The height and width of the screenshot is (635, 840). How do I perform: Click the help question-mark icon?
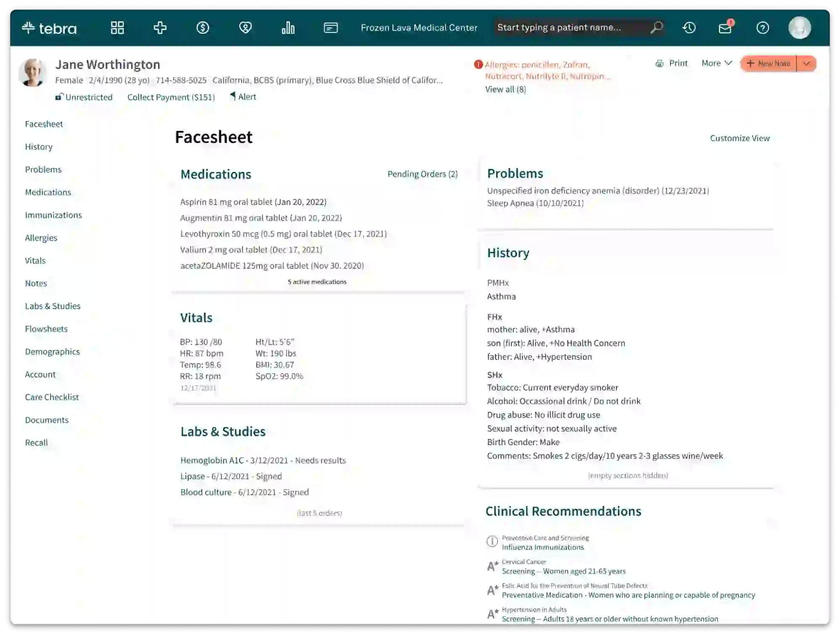(763, 28)
